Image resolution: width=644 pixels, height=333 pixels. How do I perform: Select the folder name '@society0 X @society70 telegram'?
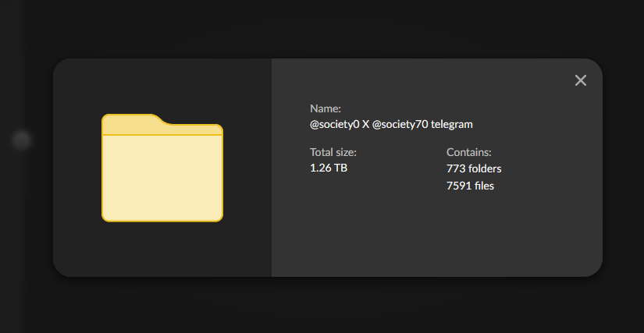pos(391,124)
